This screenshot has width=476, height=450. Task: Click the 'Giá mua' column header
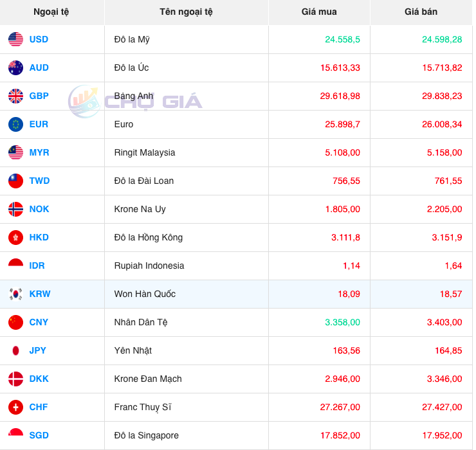pyautogui.click(x=319, y=12)
